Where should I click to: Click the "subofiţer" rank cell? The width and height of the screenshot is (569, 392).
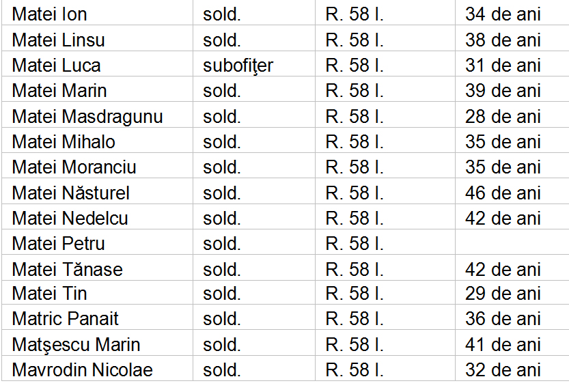click(238, 66)
